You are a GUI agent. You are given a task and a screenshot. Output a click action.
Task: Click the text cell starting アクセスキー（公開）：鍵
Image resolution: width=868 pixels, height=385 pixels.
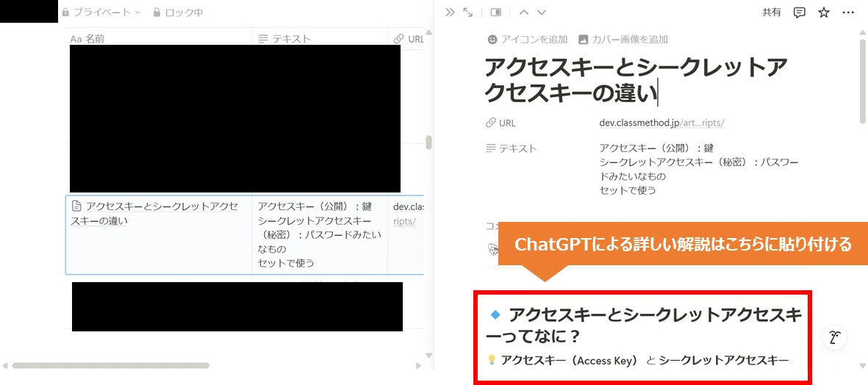[320, 234]
